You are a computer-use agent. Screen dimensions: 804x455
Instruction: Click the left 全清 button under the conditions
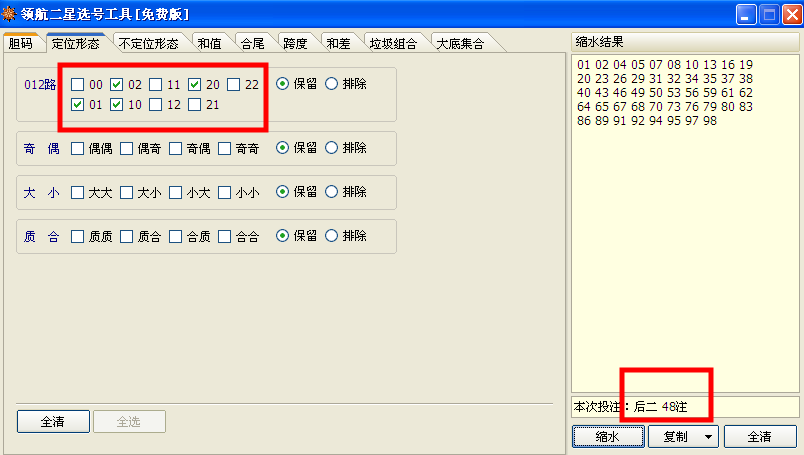(53, 422)
